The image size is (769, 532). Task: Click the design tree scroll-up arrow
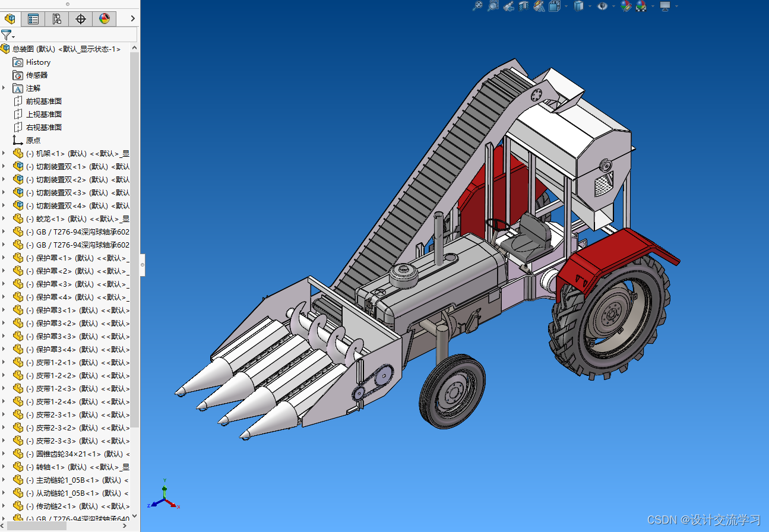134,48
